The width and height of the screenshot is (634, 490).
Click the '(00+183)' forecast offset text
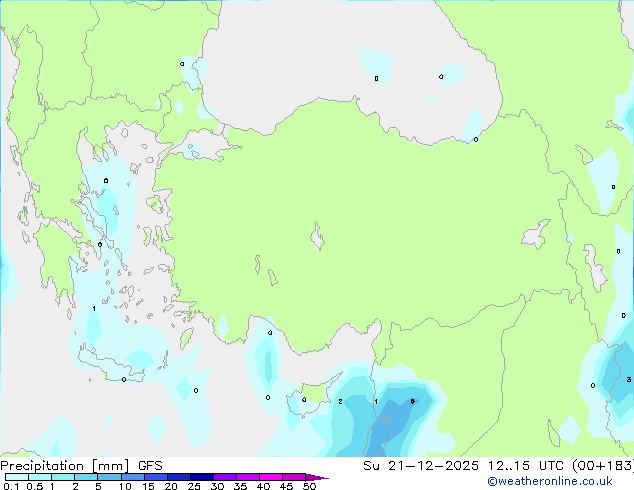coord(603,466)
